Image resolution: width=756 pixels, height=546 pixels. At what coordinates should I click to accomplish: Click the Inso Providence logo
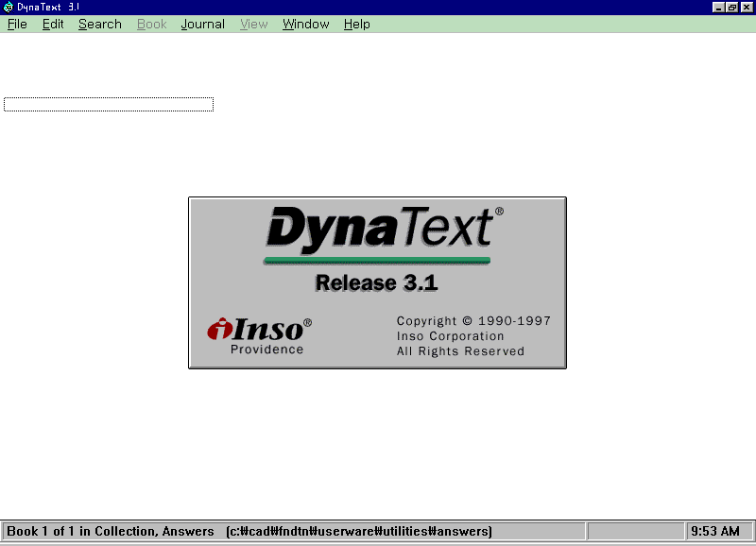click(x=260, y=336)
